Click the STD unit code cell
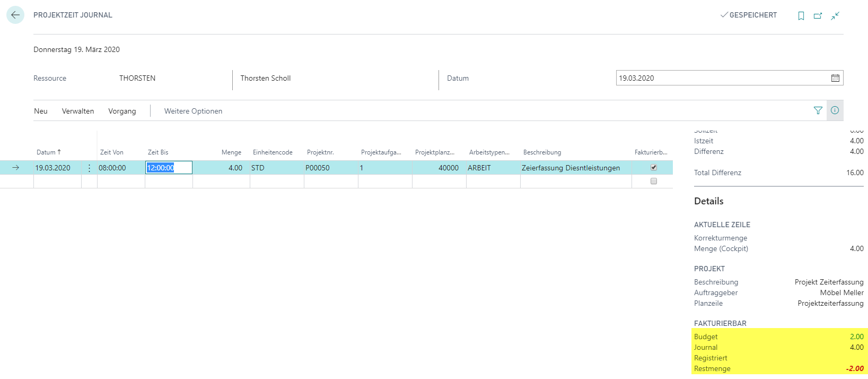Viewport: 868px width, 379px height. click(277, 168)
